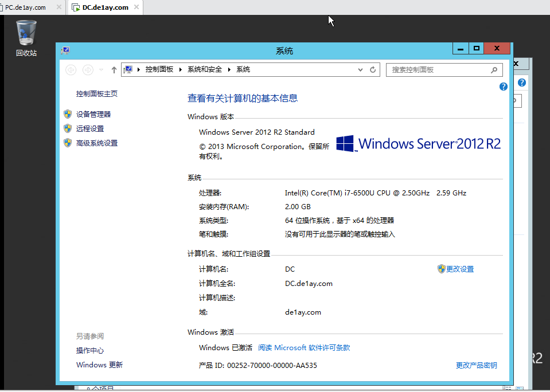Click the full name DC.de1ay.com

click(x=309, y=283)
